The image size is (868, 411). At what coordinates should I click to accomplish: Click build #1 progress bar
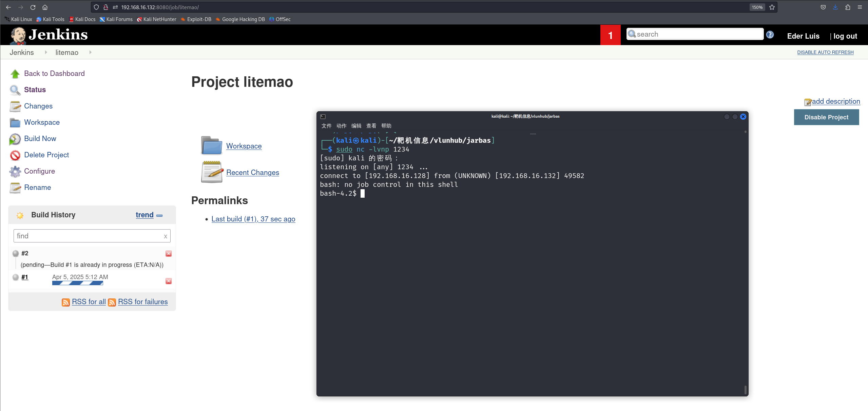(77, 283)
